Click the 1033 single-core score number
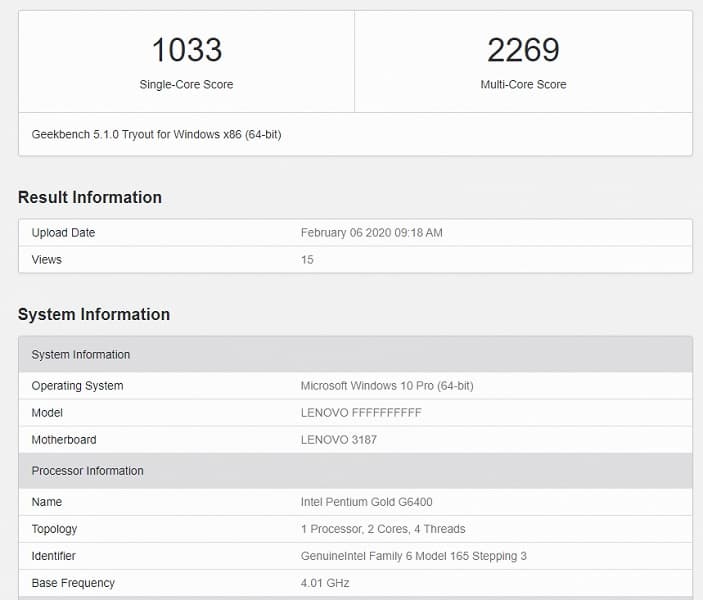 186,50
